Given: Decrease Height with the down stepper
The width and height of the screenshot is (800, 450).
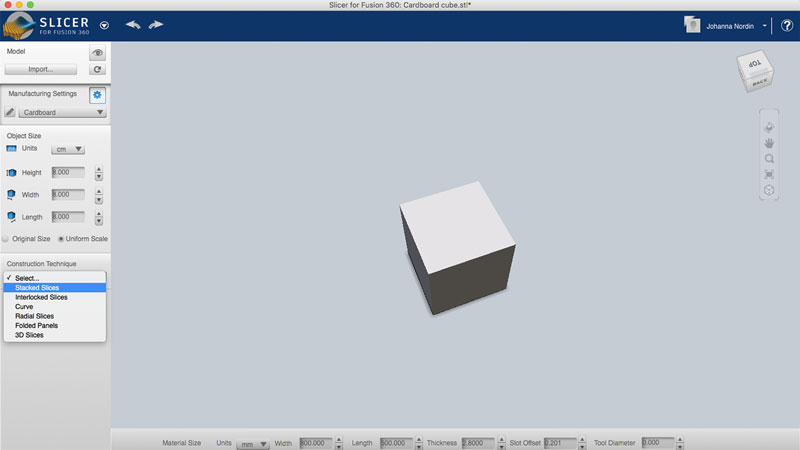Looking at the screenshot, I should click(x=98, y=177).
